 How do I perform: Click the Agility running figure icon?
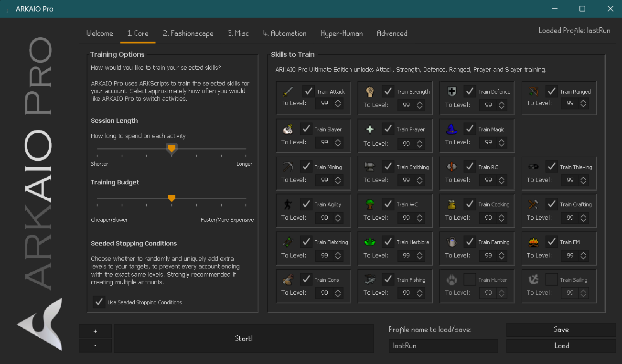click(288, 204)
